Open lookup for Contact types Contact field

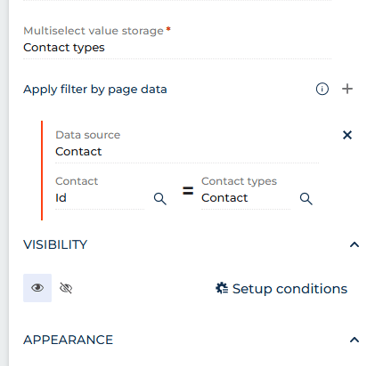coord(306,199)
